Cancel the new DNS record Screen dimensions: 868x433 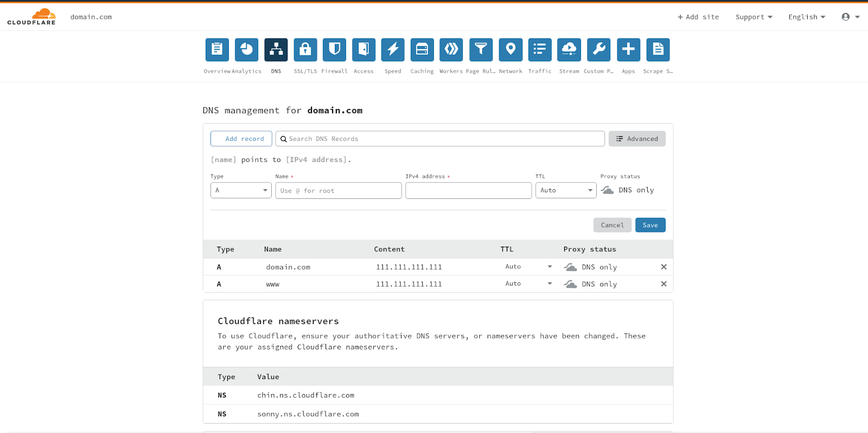pos(612,225)
